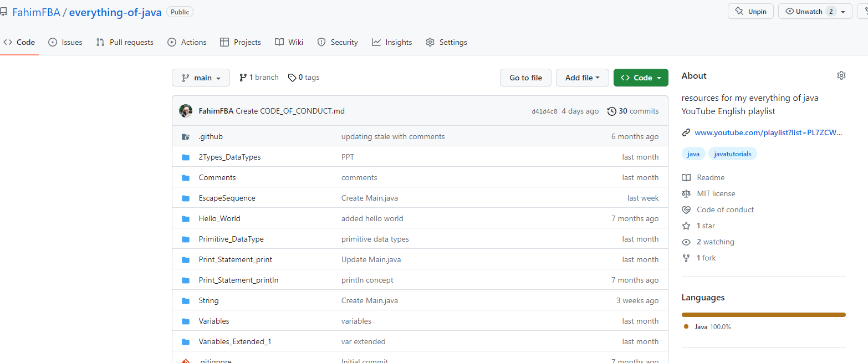The image size is (868, 363).
Task: Click the Hello_World folder icon
Action: tap(186, 218)
